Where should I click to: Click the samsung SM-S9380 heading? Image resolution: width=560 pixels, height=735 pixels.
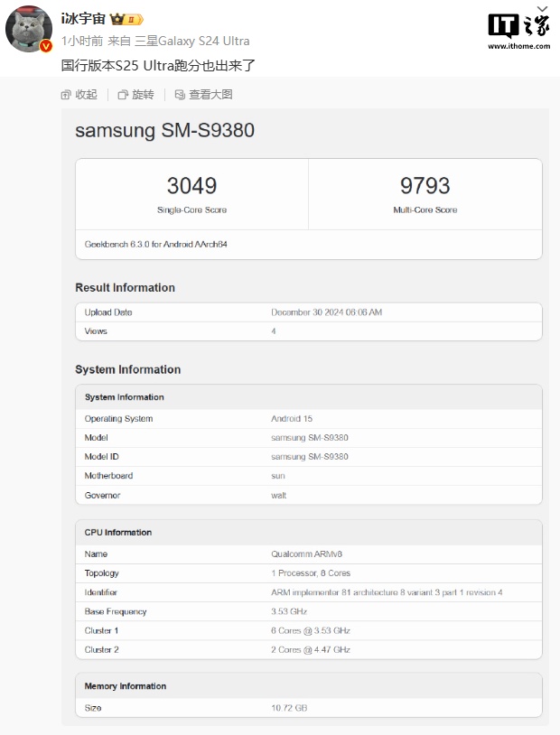(x=164, y=130)
